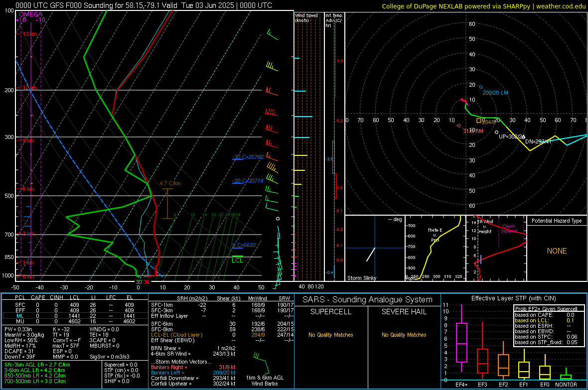Click the orange 284/9 square marker on hodograph
The width and height of the screenshot is (588, 390).
(479, 121)
